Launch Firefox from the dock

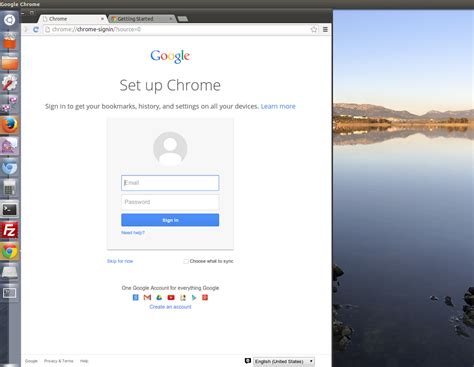click(9, 125)
